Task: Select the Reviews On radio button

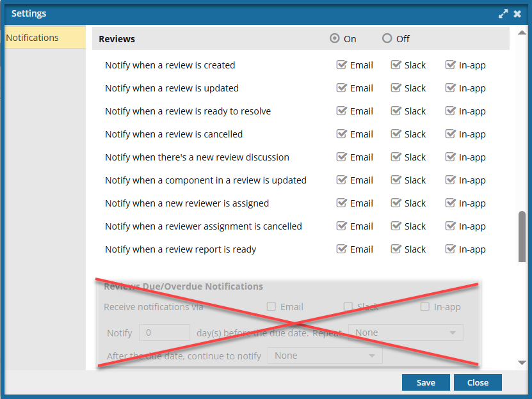Action: pos(334,38)
